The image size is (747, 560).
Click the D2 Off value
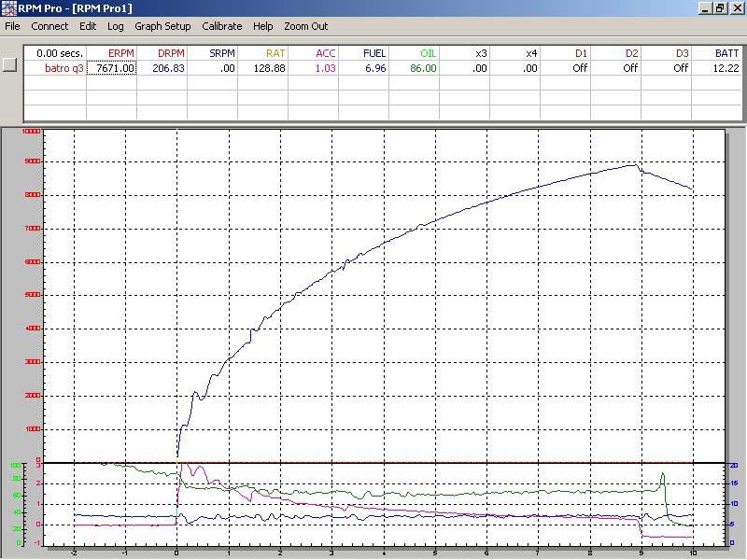pyautogui.click(x=616, y=68)
